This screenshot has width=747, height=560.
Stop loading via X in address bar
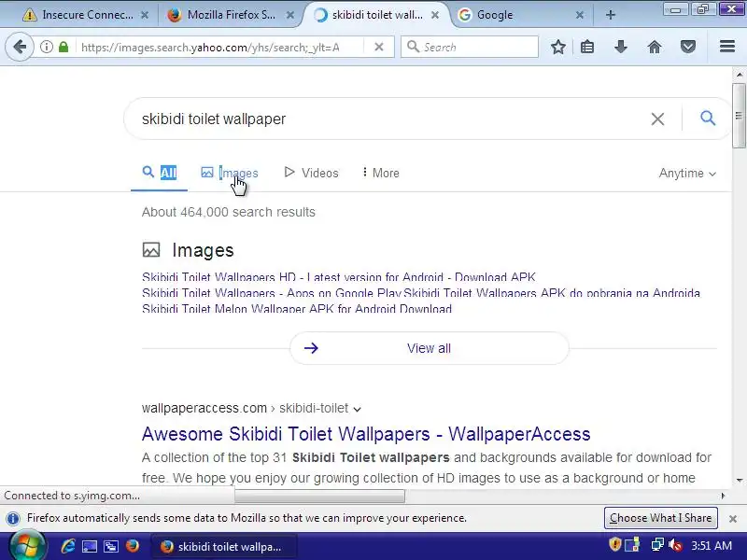[x=379, y=47]
